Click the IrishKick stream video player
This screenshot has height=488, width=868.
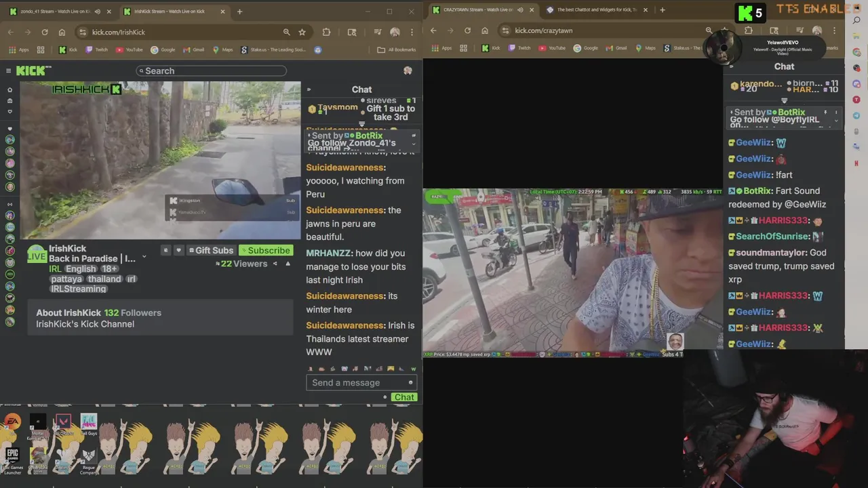coord(160,160)
